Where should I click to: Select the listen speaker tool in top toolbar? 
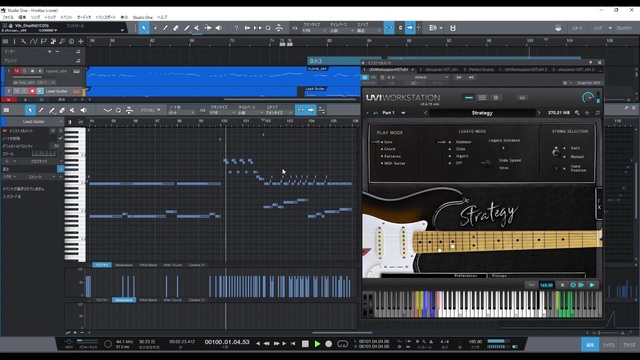219,28
